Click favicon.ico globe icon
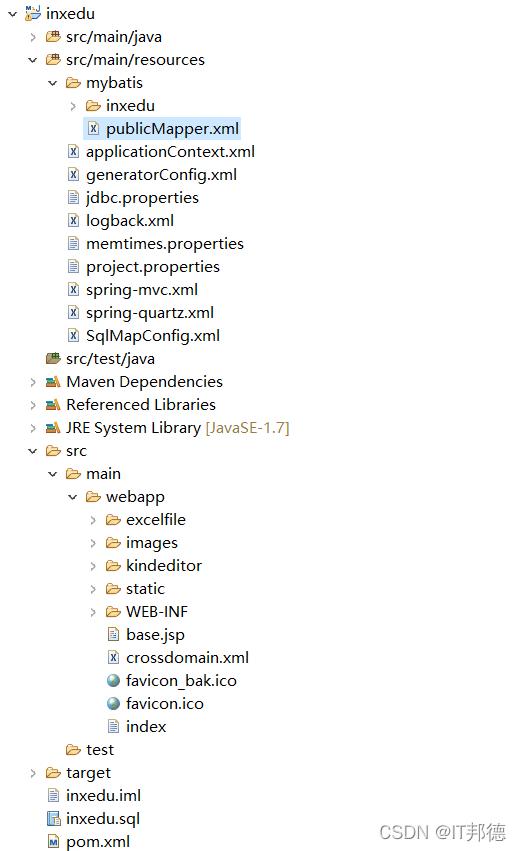 tap(113, 704)
